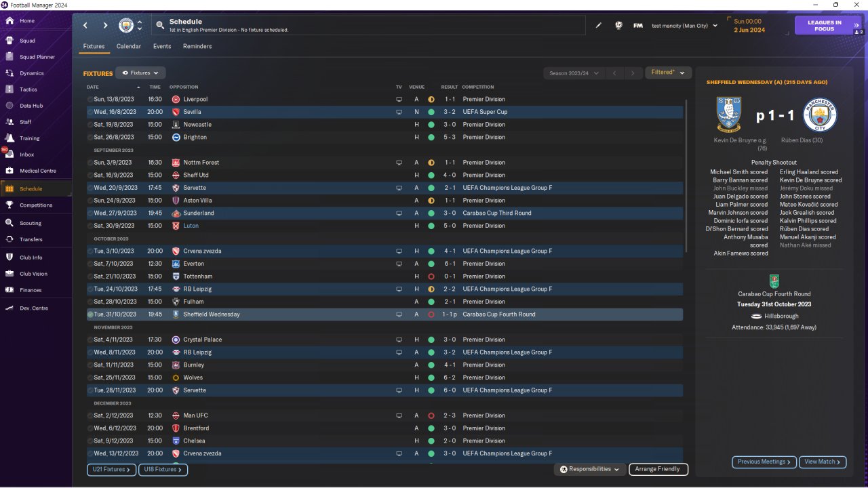This screenshot has height=488, width=868.
Task: Select the Tottenham 0 - 1 fixture row
Action: point(384,277)
